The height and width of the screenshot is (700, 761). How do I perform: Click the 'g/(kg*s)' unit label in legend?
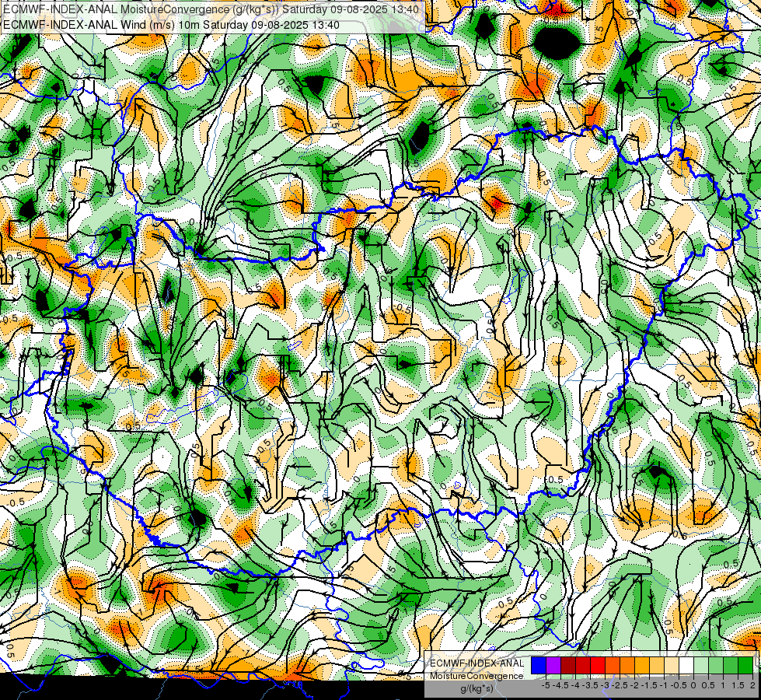476,689
